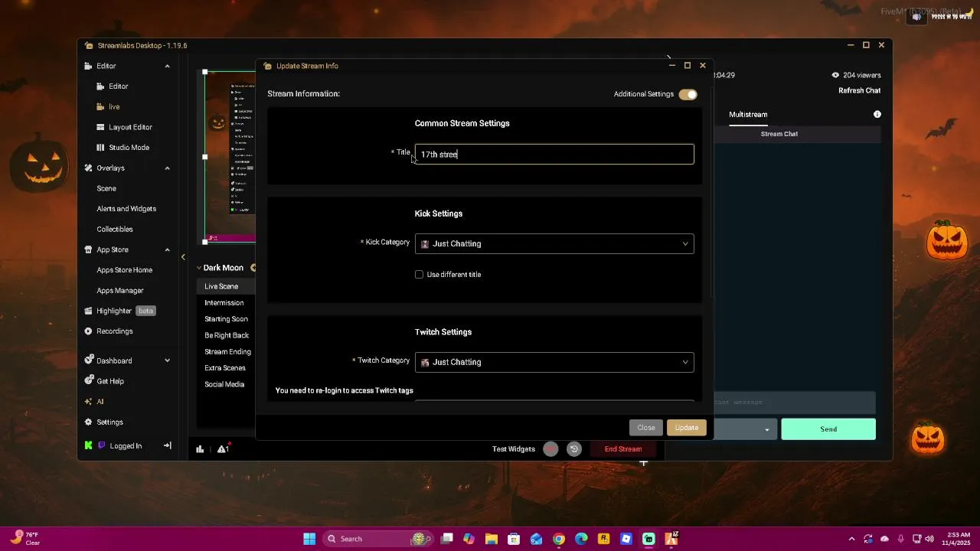Click the Windows taskbar Search box
980x551 pixels.
377,539
